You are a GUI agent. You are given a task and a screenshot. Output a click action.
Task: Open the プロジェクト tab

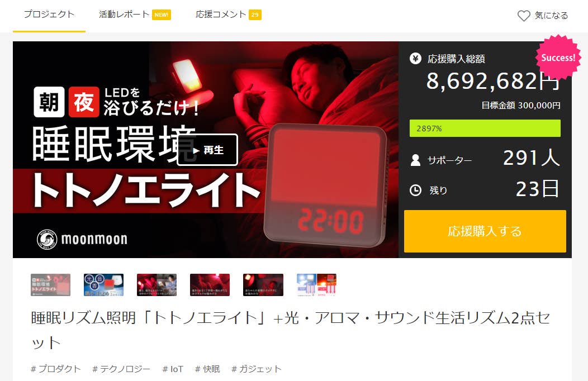(49, 15)
